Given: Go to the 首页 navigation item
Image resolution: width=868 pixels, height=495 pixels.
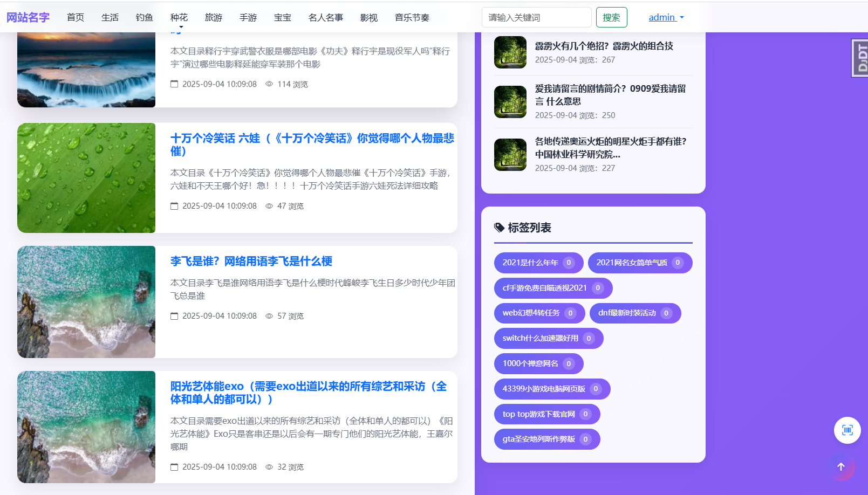Looking at the screenshot, I should point(76,18).
